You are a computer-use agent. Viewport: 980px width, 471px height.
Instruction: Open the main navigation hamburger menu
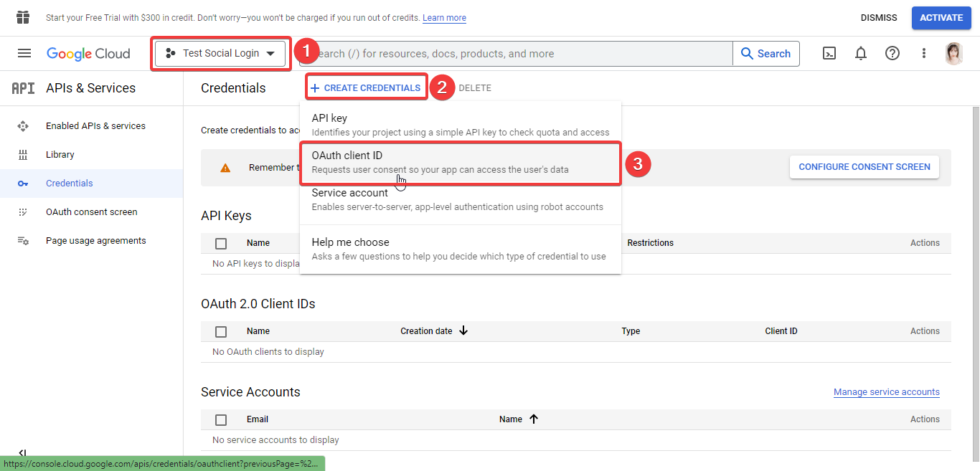tap(24, 53)
